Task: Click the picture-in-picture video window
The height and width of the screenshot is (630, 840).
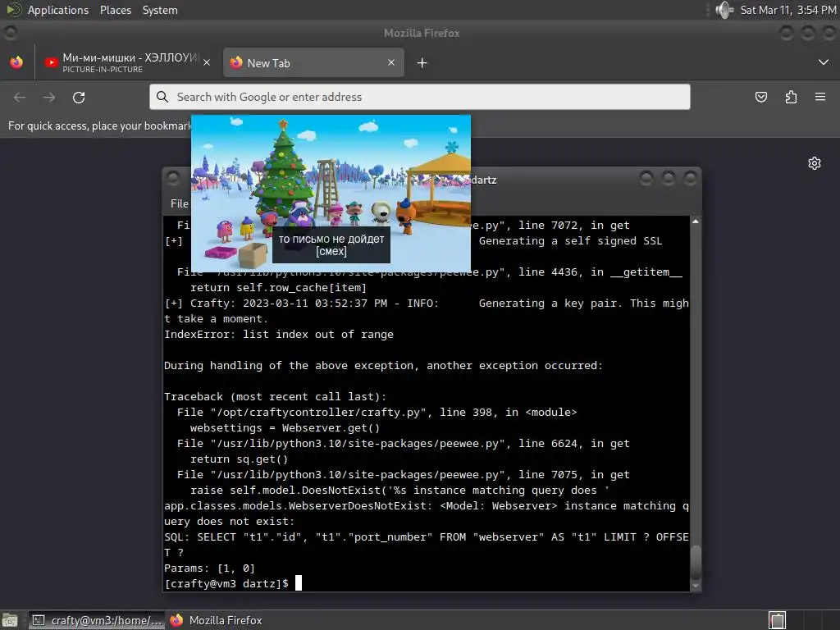Action: pyautogui.click(x=331, y=194)
